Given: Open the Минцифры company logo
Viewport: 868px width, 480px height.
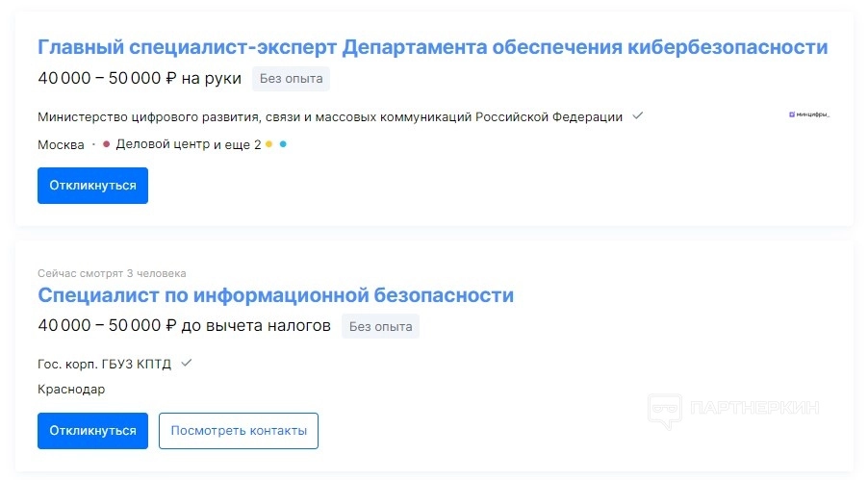Looking at the screenshot, I should click(x=808, y=115).
